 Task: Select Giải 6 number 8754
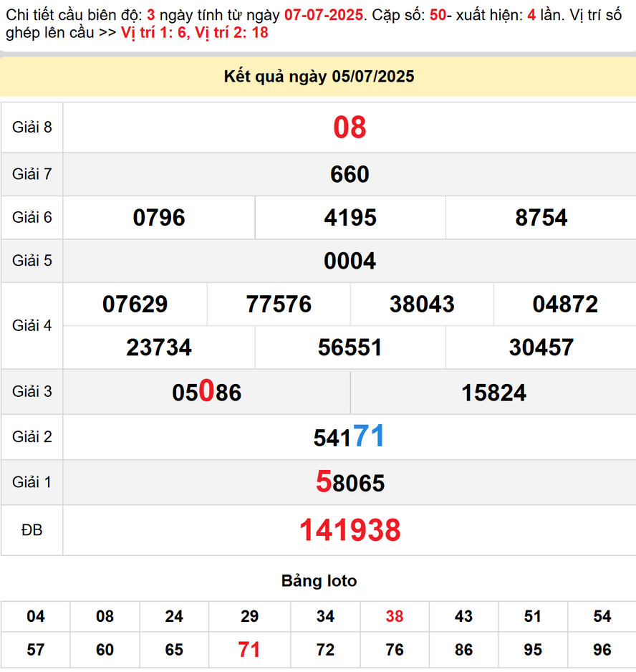541,218
